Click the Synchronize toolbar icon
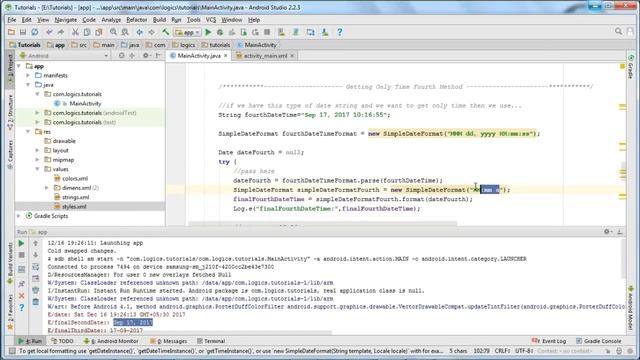This screenshot has width=640, height=360. tap(35, 32)
